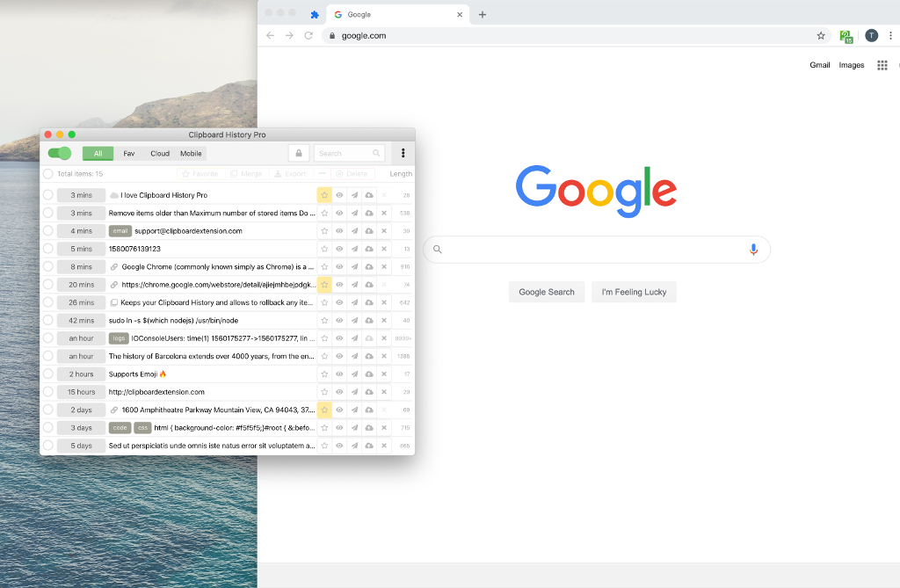Screen dimensions: 900x588
Task: Click the Export toolbar button
Action: pos(290,174)
